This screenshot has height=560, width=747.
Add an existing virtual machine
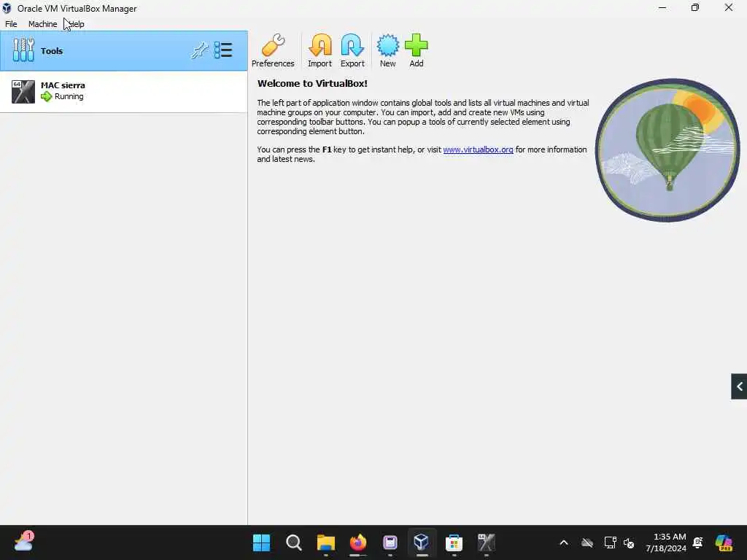[x=417, y=50]
